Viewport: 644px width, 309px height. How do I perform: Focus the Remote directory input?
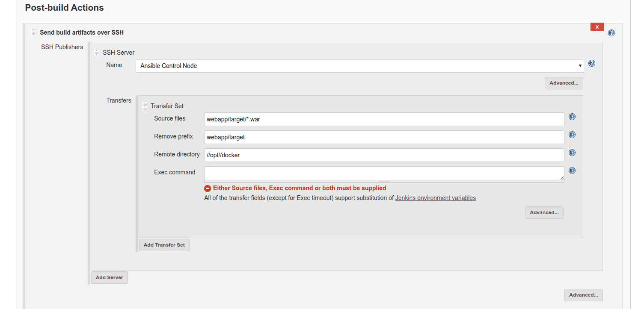pos(384,155)
